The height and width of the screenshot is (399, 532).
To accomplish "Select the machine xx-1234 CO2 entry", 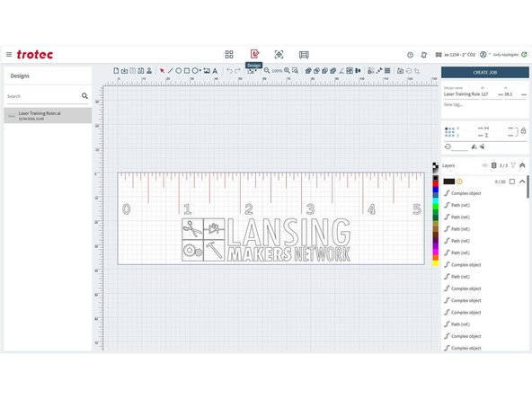I will point(456,55).
